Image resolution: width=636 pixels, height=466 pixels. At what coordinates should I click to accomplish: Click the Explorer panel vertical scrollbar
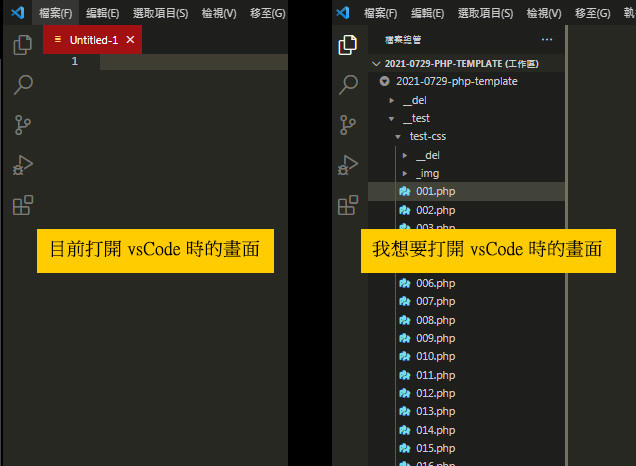(566, 245)
